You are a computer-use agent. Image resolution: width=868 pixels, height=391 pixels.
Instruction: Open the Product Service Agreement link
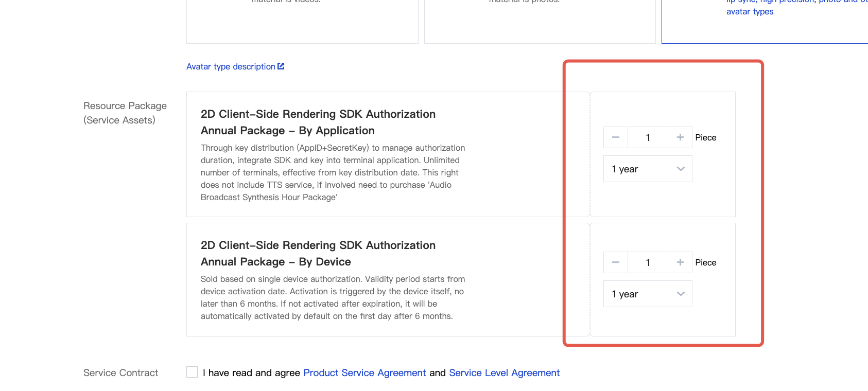point(364,373)
